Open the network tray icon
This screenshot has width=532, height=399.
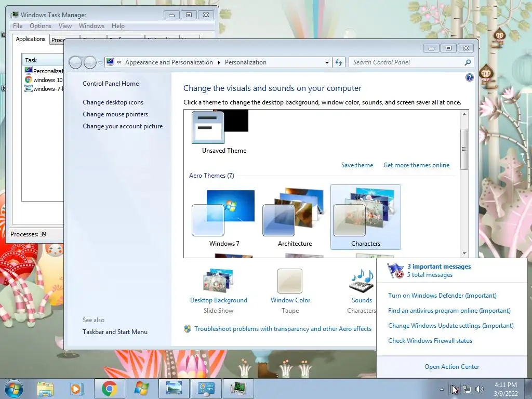pyautogui.click(x=467, y=389)
